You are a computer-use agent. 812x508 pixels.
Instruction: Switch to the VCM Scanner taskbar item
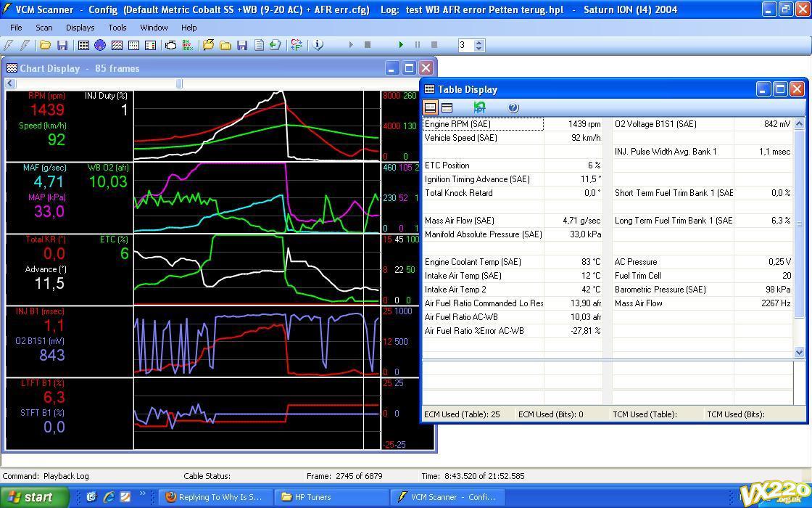[447, 497]
